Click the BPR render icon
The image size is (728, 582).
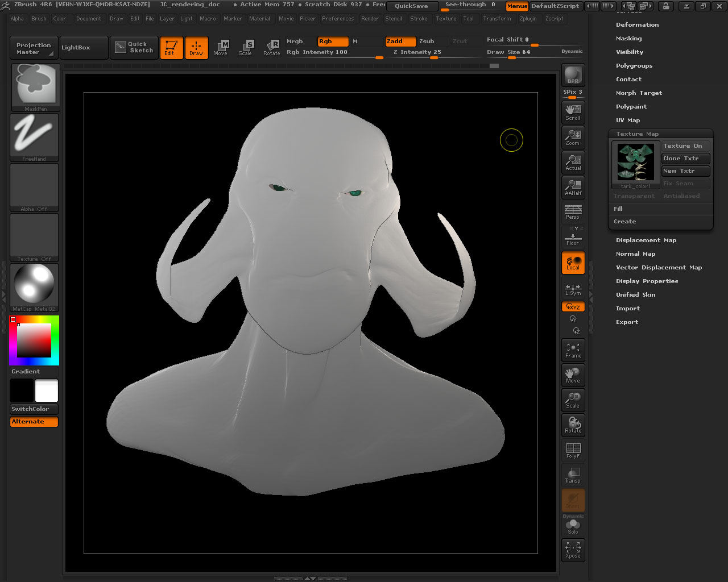tap(572, 74)
